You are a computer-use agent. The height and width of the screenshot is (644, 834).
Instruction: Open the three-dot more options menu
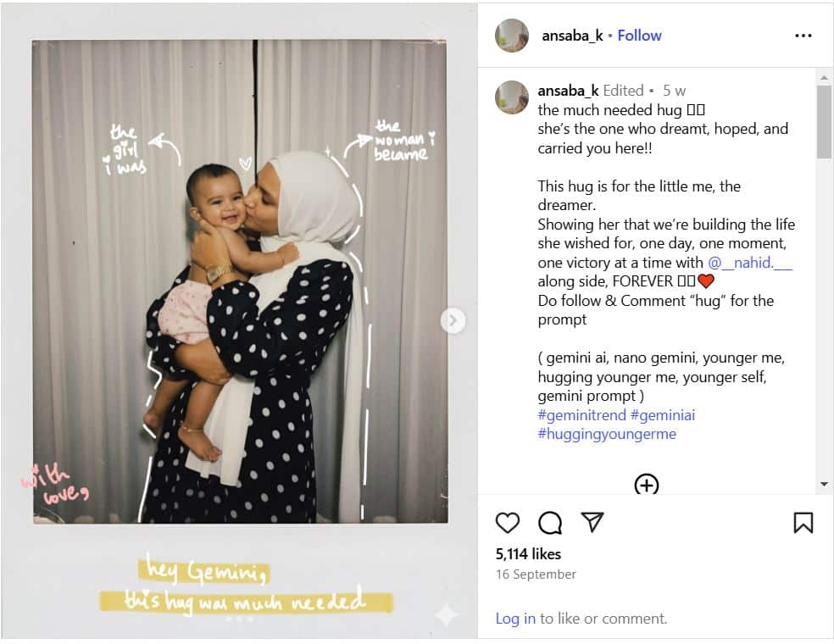click(x=803, y=36)
